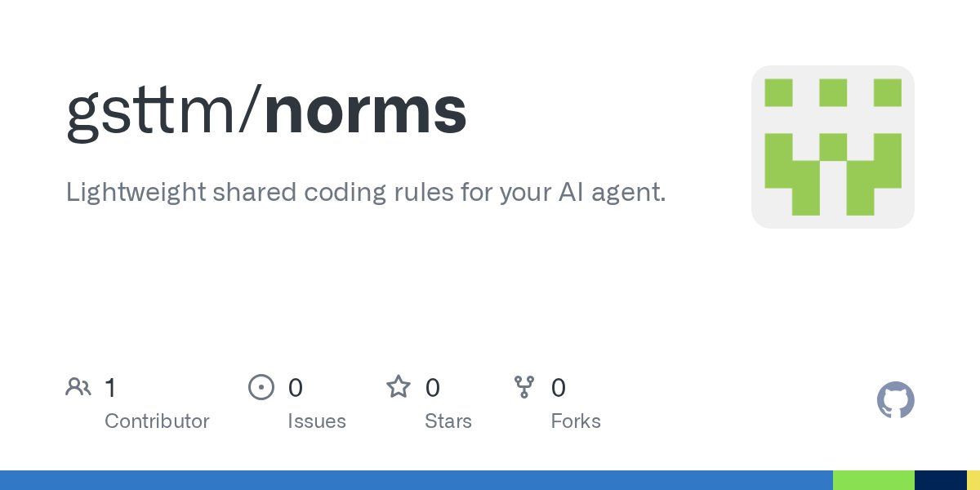980x490 pixels.
Task: Click the stars count 0
Action: 432,388
